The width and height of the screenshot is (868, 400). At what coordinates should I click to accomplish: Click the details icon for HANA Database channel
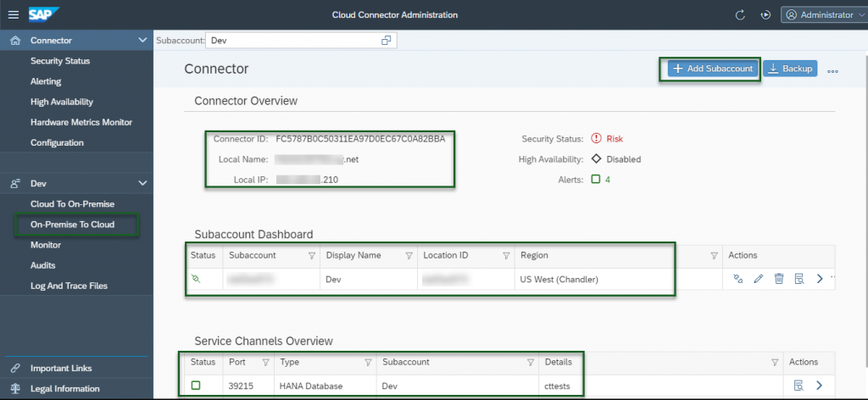click(799, 385)
